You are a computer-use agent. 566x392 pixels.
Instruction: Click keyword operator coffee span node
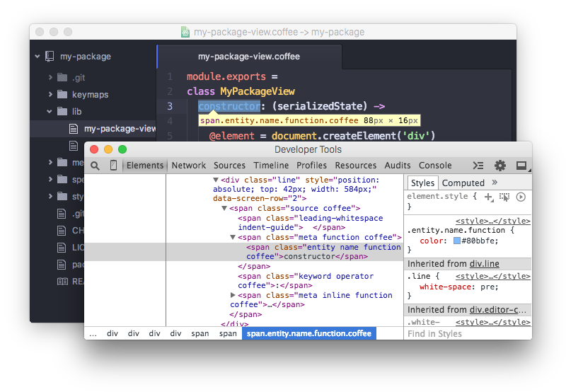click(x=306, y=281)
